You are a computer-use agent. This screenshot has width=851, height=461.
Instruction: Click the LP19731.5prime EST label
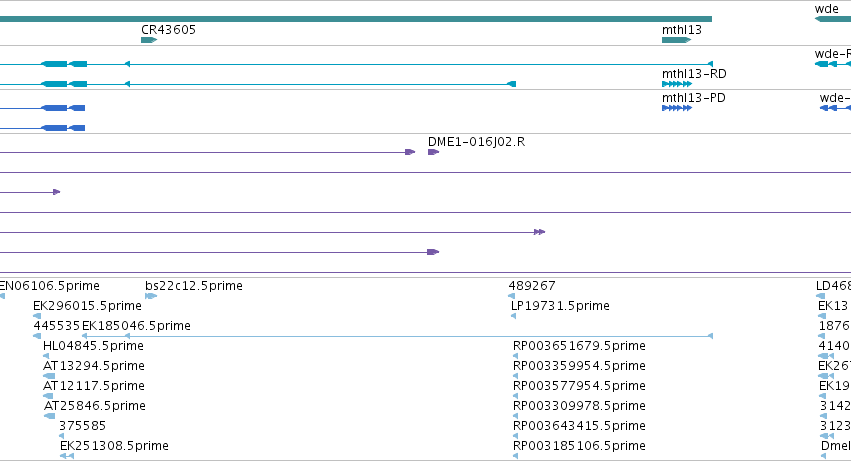click(x=560, y=306)
